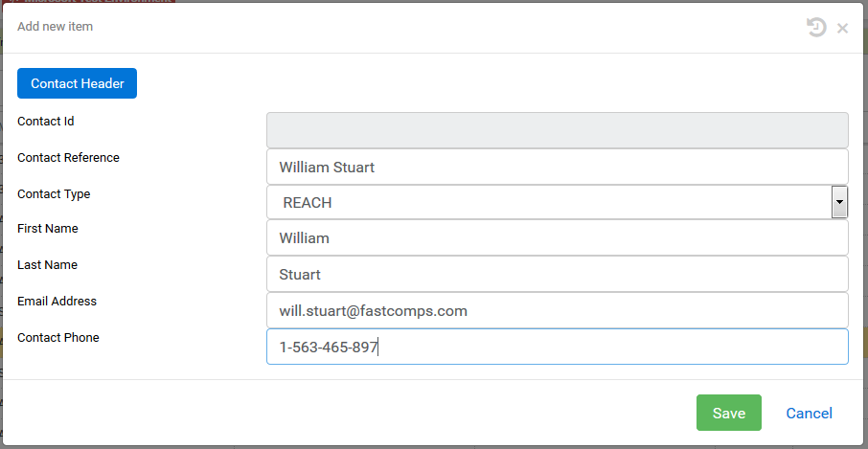The height and width of the screenshot is (449, 868).
Task: Click the disabled Contact Id field
Action: tap(557, 129)
